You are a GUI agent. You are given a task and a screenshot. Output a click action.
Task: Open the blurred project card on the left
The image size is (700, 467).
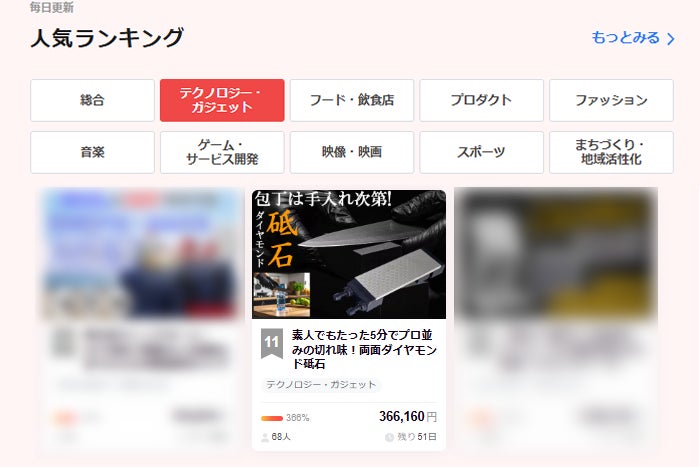click(140, 319)
